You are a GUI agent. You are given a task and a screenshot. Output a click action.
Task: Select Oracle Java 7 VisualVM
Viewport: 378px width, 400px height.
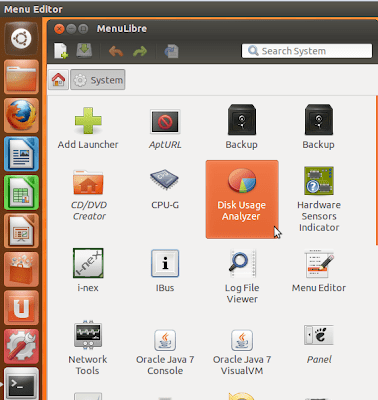pyautogui.click(x=242, y=352)
